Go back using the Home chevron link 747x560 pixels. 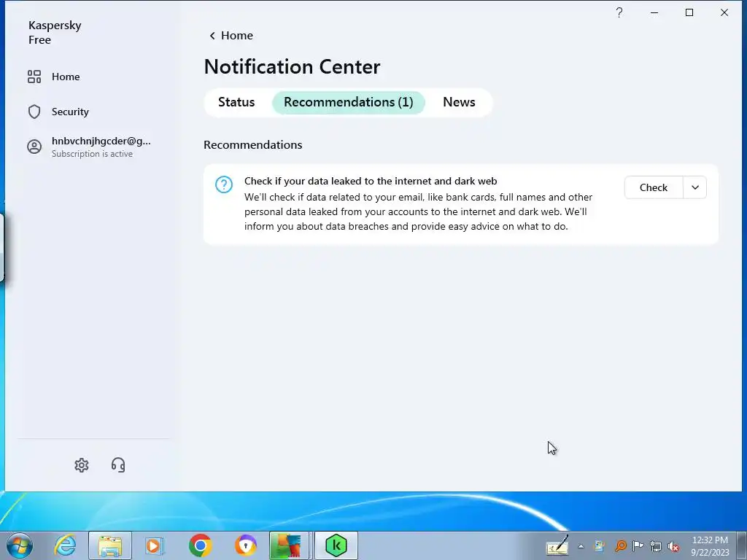click(x=231, y=36)
